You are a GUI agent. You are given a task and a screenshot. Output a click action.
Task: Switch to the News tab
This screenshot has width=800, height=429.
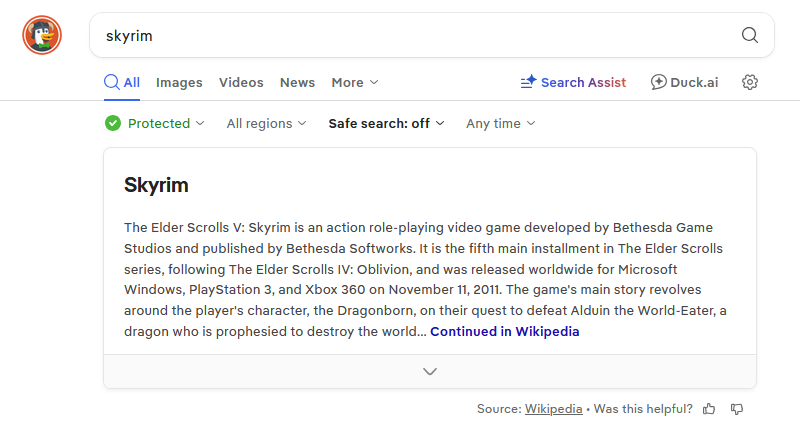point(297,83)
